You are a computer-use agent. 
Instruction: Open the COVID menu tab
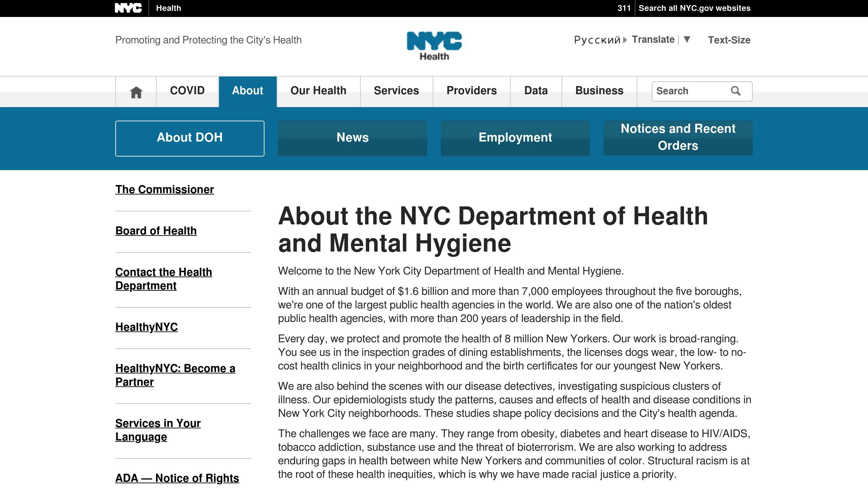tap(187, 91)
